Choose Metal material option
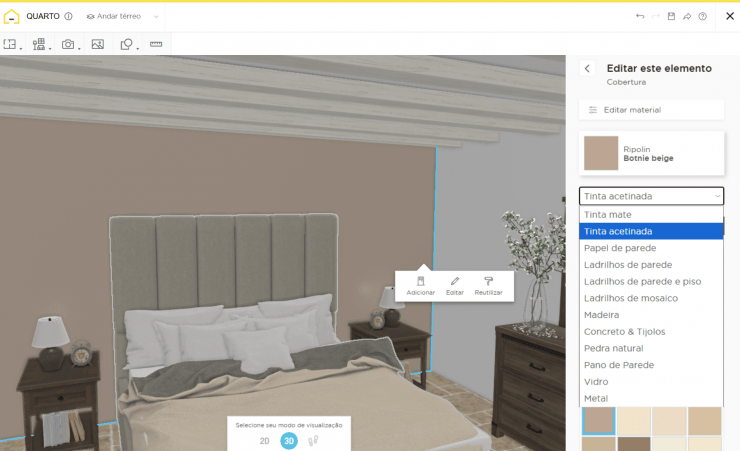The image size is (740, 451). pos(651,399)
